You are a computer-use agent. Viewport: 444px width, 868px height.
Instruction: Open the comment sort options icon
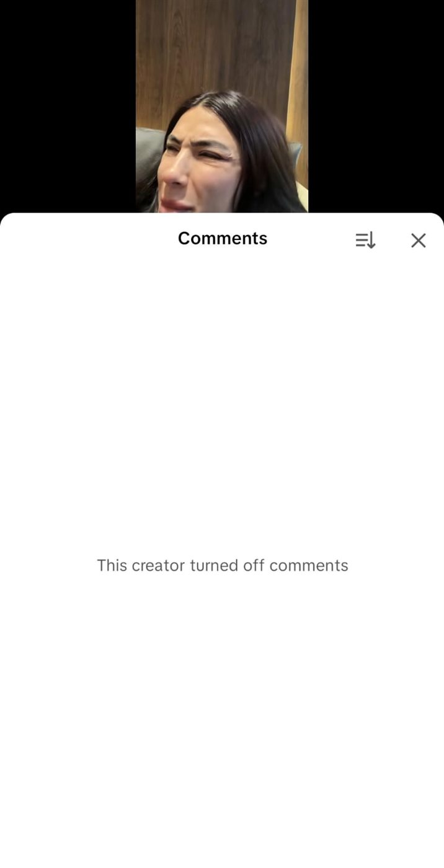365,241
